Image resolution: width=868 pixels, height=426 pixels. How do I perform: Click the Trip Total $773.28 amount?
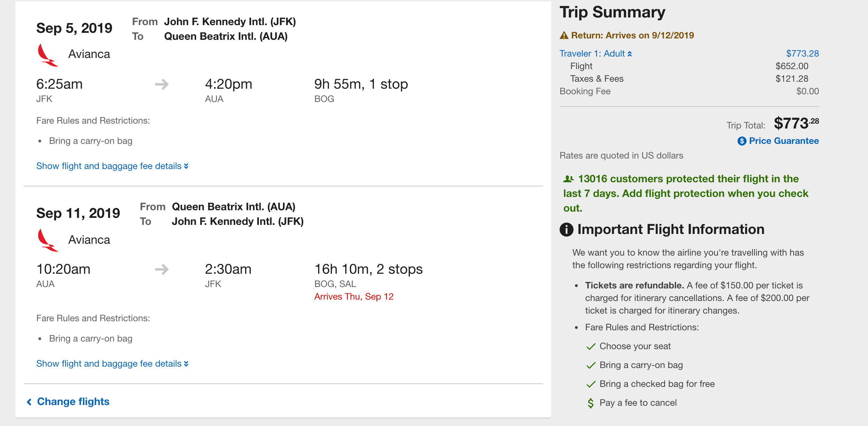pyautogui.click(x=796, y=123)
